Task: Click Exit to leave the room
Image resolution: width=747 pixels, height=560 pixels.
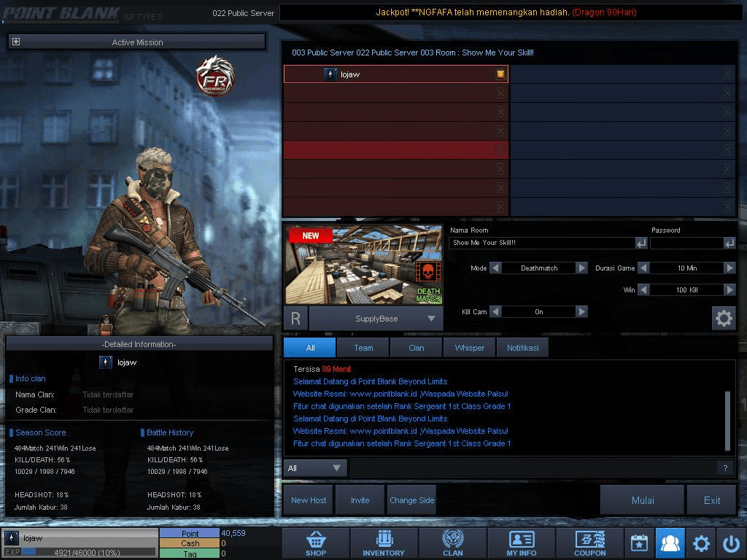Action: (x=712, y=500)
